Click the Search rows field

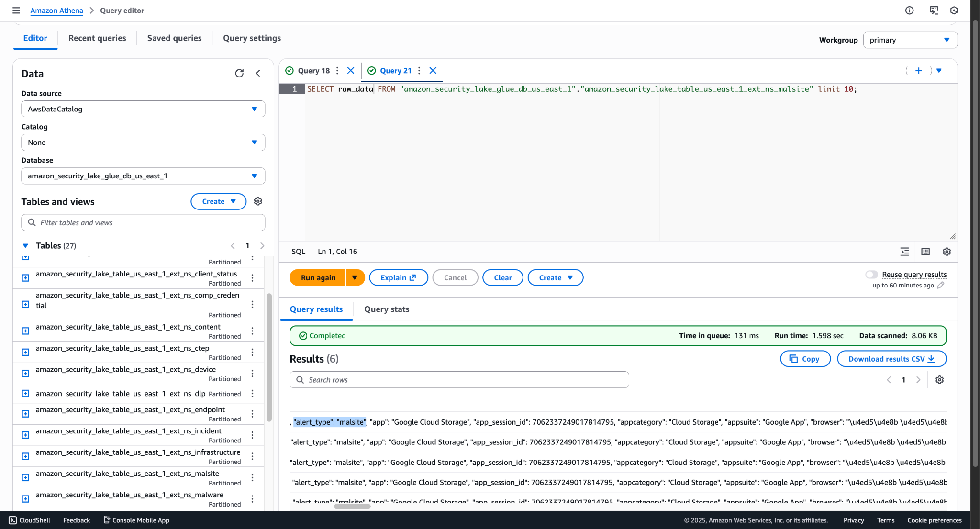point(459,380)
